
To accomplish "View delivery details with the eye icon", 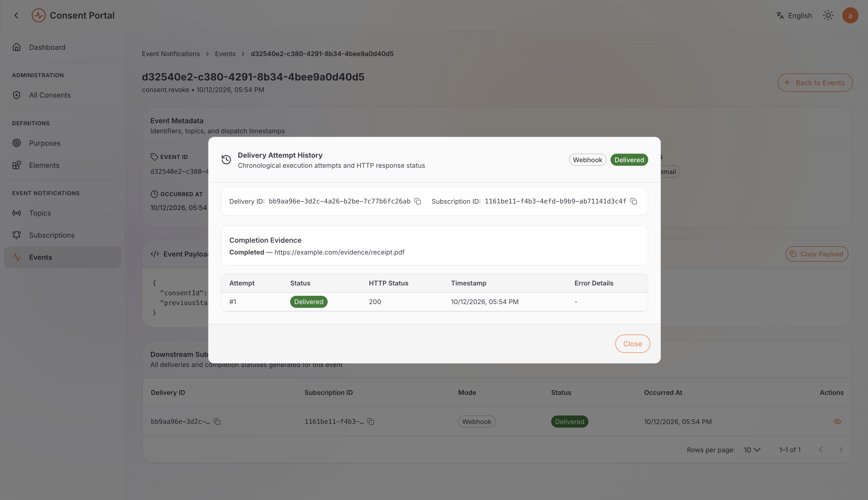I will pos(837,422).
